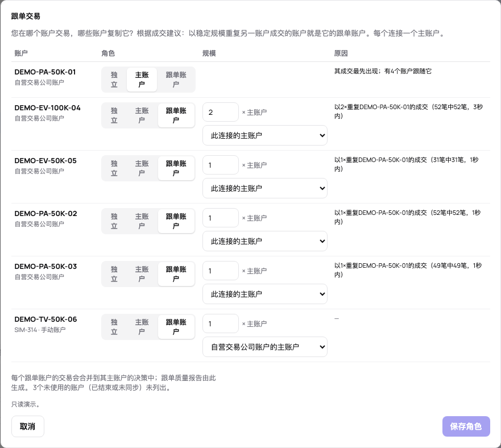The height and width of the screenshot is (448, 501).
Task: Click the DEMO-PA-50K-01 account name
Action: pyautogui.click(x=45, y=72)
